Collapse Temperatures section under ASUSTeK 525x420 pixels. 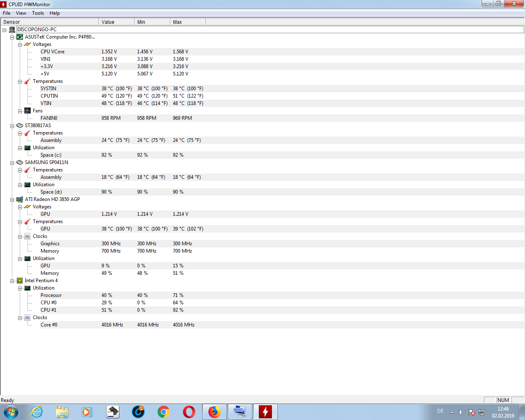click(x=20, y=82)
